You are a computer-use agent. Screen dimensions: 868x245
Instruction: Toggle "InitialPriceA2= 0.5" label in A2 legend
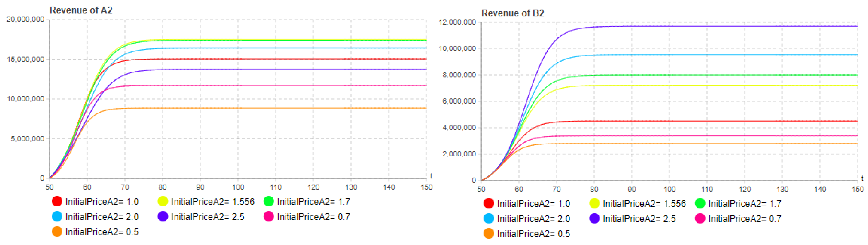tap(102, 232)
